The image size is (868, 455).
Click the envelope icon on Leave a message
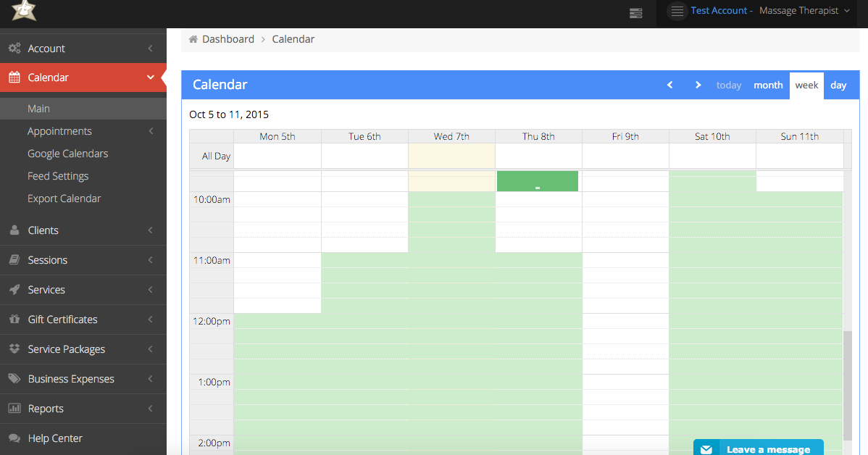(x=706, y=449)
